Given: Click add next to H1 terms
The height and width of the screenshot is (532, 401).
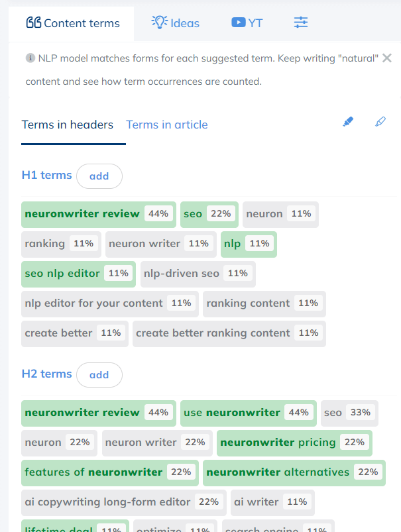Looking at the screenshot, I should pos(99,176).
